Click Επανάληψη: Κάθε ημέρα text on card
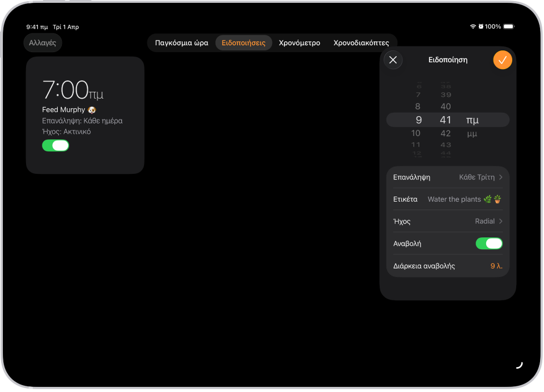Screen dimensions: 544x392 click(x=82, y=121)
